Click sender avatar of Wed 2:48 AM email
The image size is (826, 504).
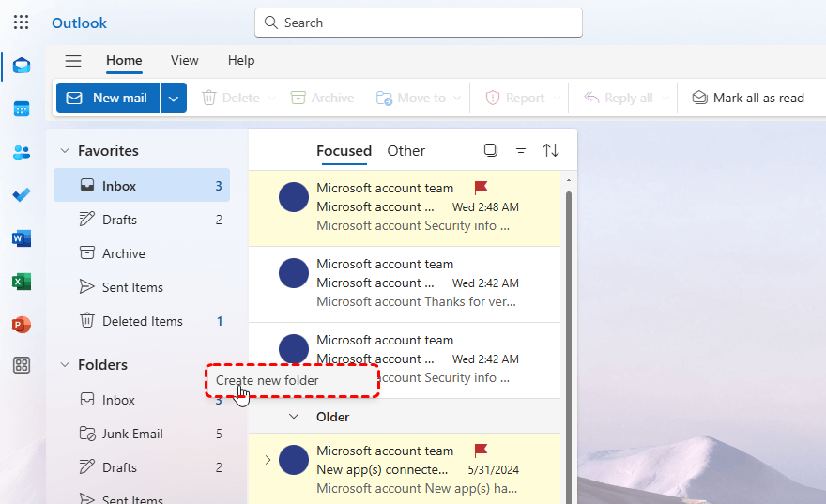click(294, 197)
